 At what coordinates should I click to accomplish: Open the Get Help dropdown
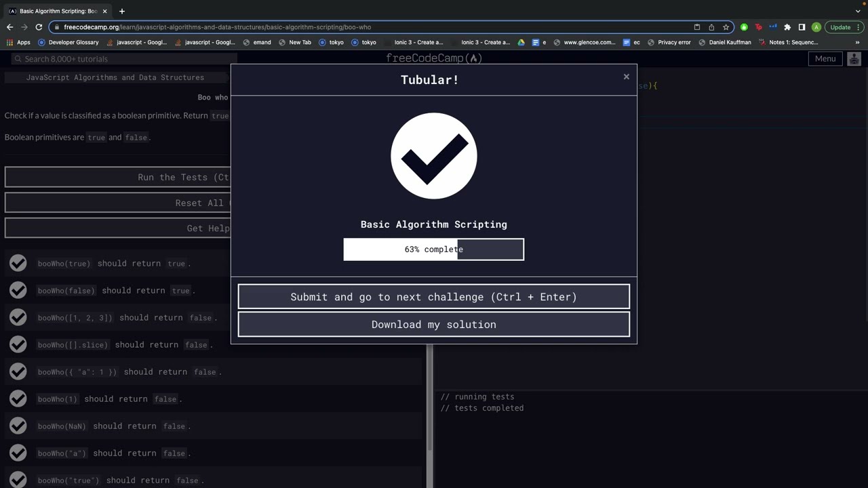tap(118, 228)
